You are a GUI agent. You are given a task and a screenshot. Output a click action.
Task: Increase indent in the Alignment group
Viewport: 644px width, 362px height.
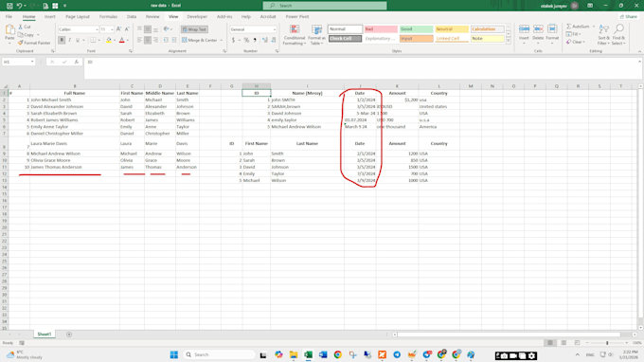[174, 40]
